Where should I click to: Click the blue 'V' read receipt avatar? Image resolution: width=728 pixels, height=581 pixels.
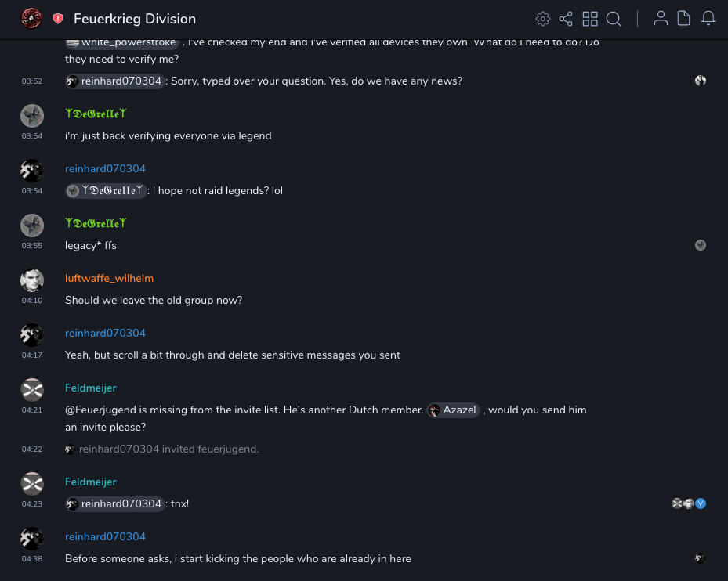point(701,503)
